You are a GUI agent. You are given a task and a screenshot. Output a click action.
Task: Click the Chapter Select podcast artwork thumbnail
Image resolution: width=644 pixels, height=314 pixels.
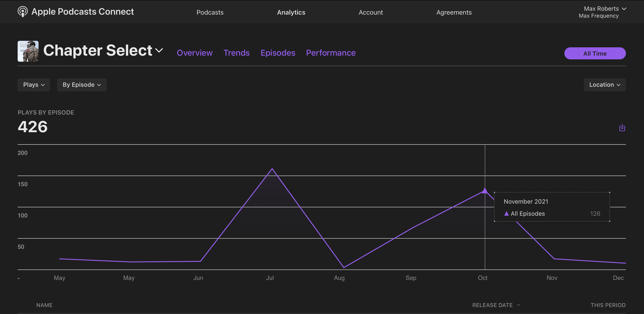click(28, 51)
